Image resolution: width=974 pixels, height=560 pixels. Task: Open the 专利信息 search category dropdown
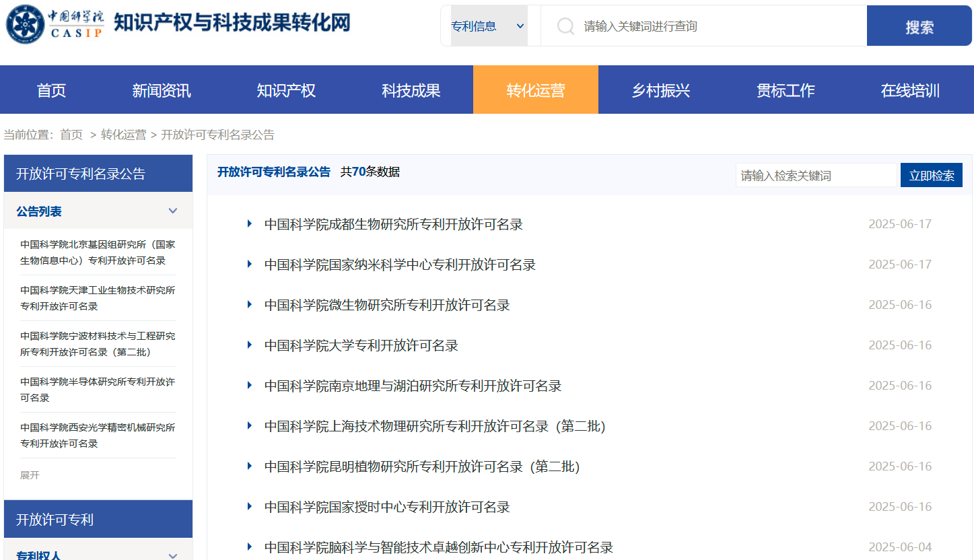click(489, 26)
